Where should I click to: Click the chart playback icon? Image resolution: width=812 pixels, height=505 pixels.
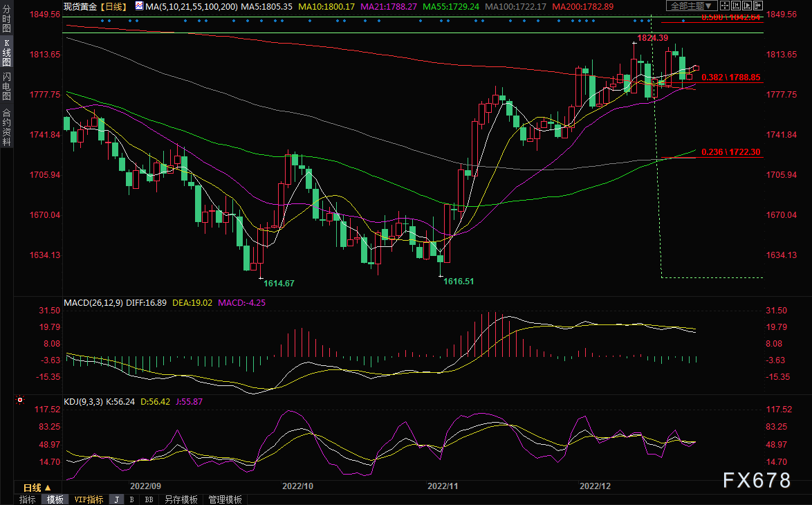(x=747, y=6)
